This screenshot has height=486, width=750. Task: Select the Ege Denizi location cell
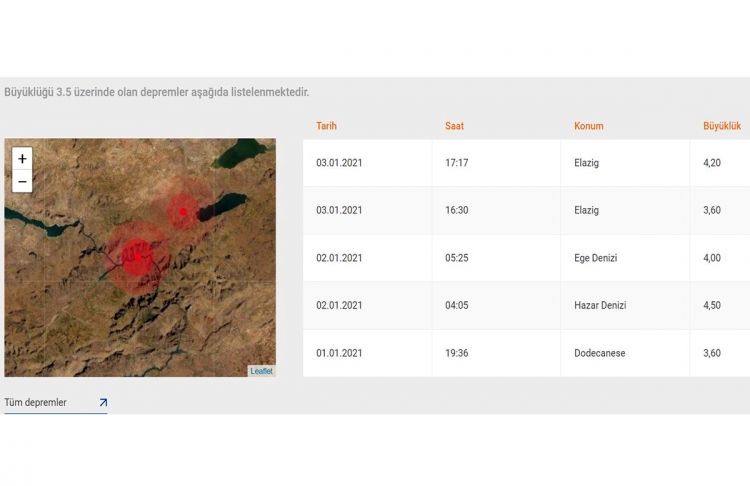click(595, 258)
